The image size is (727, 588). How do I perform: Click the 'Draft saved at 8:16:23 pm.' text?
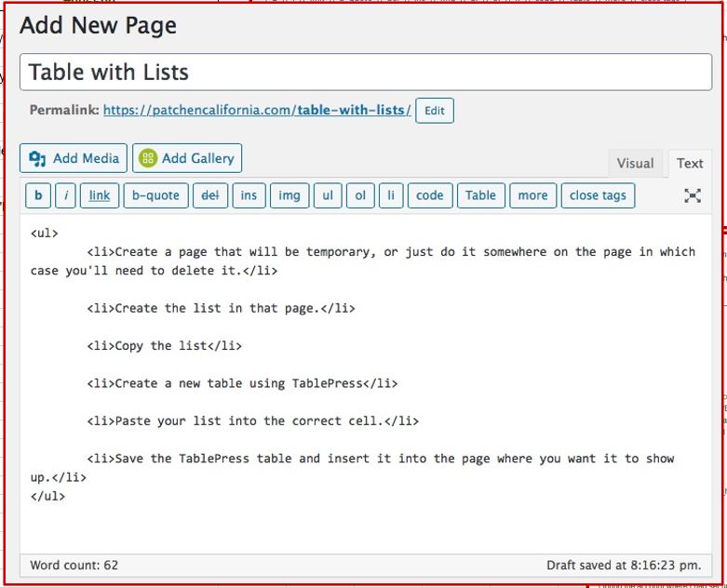click(624, 566)
